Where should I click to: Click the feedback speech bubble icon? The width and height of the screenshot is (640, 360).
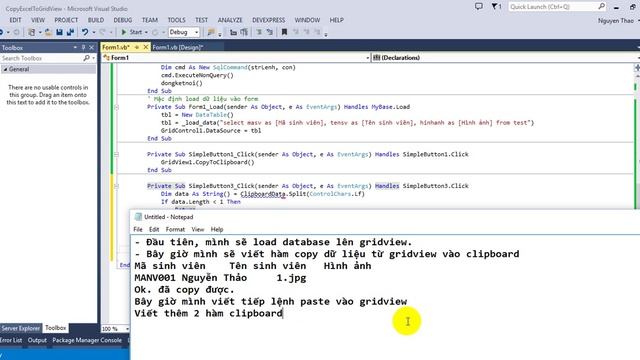click(x=478, y=7)
